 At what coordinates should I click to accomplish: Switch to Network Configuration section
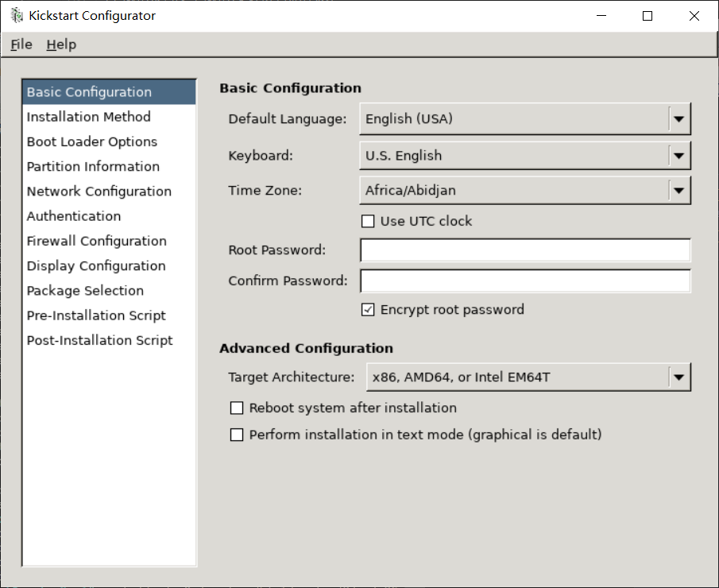click(99, 191)
